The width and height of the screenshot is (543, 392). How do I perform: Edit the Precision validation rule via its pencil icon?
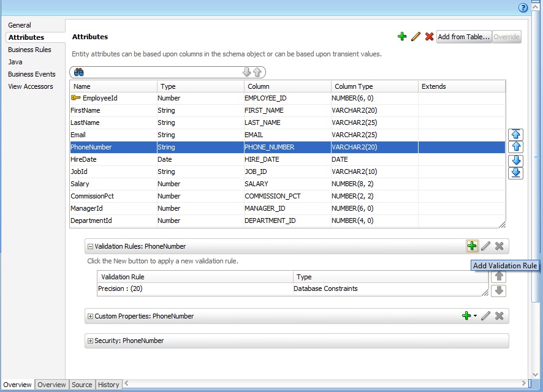coord(486,246)
